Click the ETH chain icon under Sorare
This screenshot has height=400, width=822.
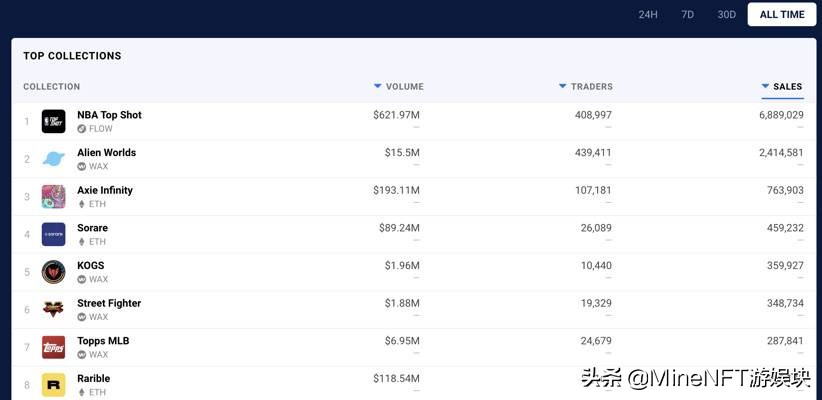[81, 242]
